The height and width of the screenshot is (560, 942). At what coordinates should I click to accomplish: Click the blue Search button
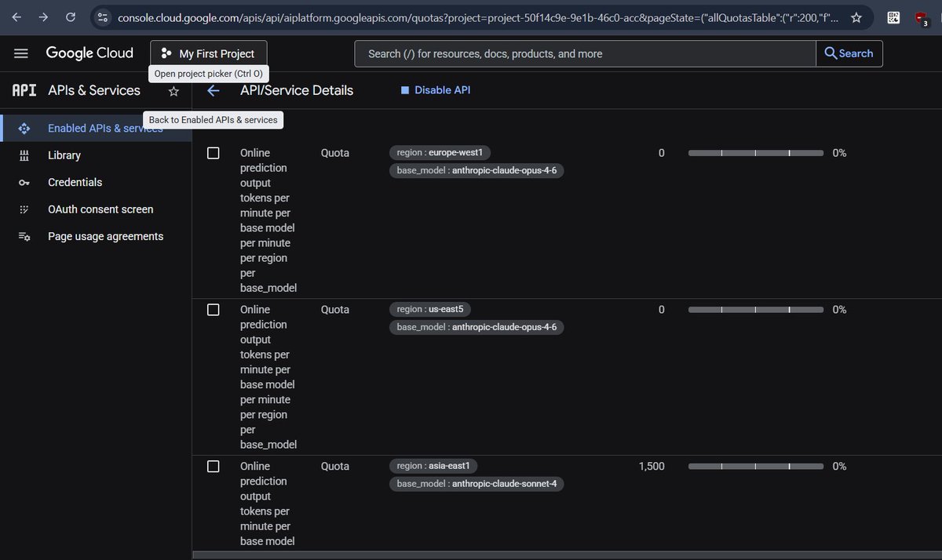(849, 53)
